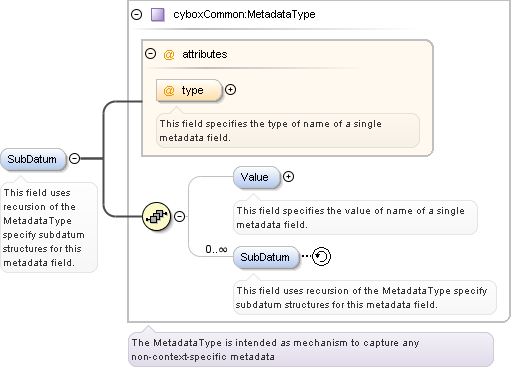This screenshot has height=370, width=512.
Task: Click the @ symbol in type attribute
Action: point(169,90)
